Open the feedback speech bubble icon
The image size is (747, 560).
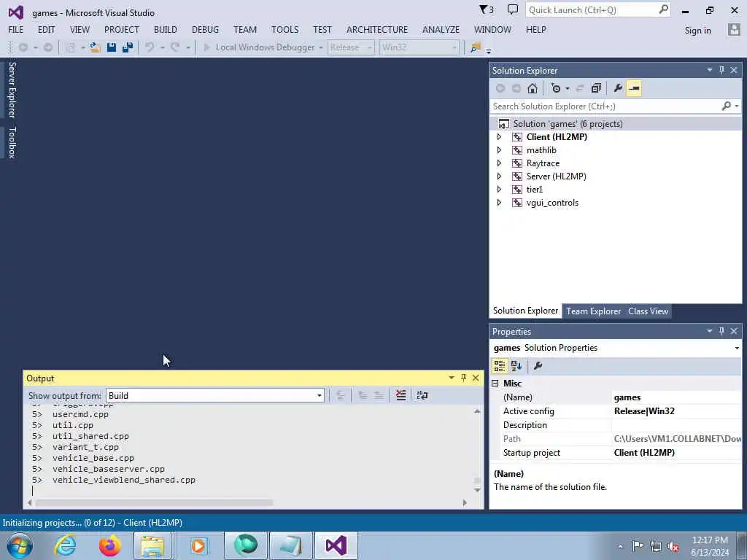coord(513,9)
